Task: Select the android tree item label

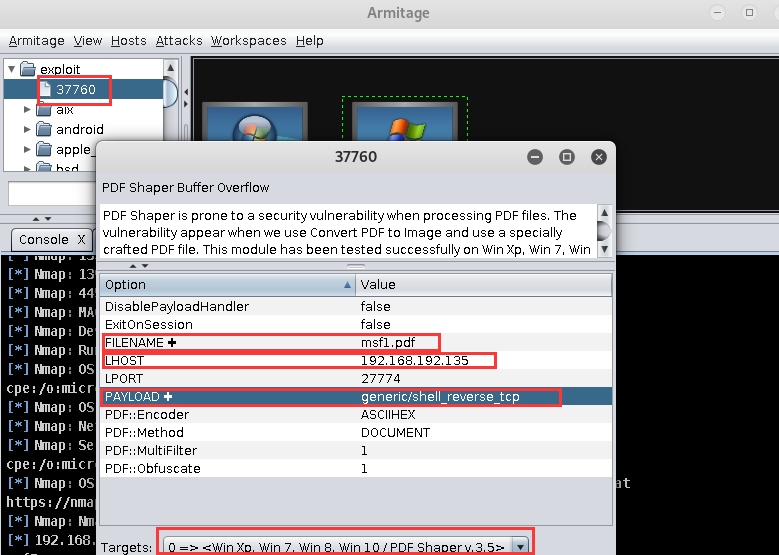Action: click(80, 130)
